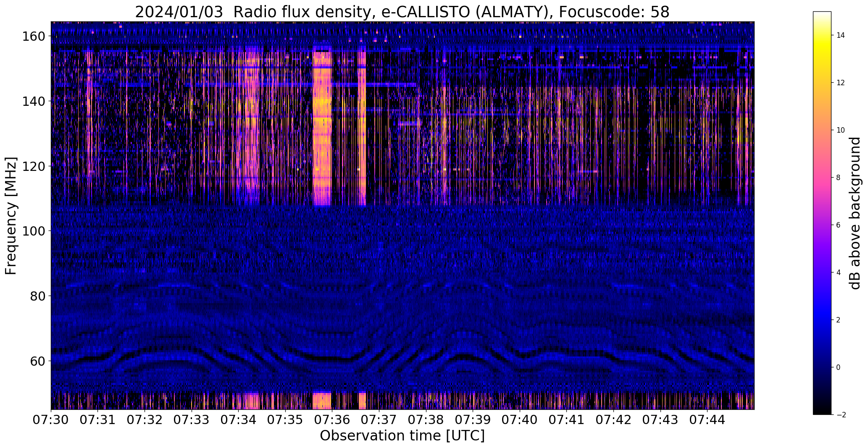
Task: Click the colorbar tick label 6
Action: (839, 225)
